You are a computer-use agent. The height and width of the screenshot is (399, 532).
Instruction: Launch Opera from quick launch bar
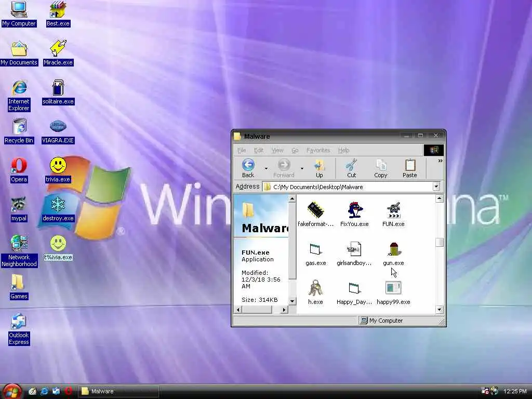[x=69, y=391]
